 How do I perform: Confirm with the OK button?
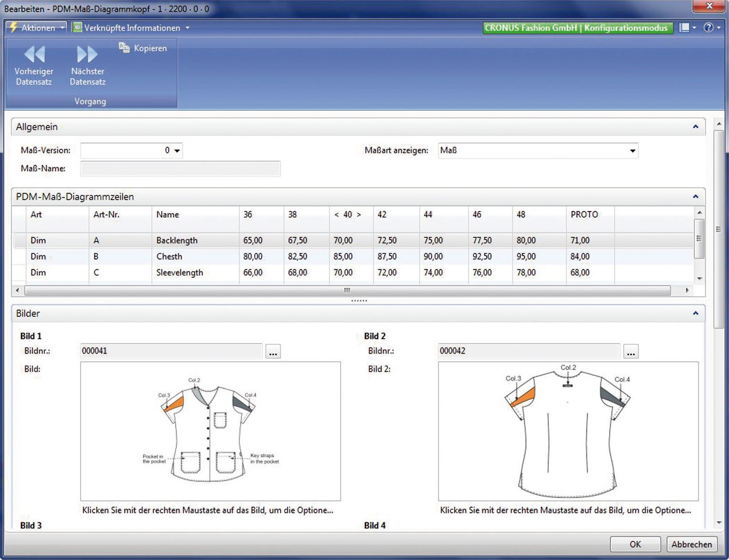pos(635,544)
